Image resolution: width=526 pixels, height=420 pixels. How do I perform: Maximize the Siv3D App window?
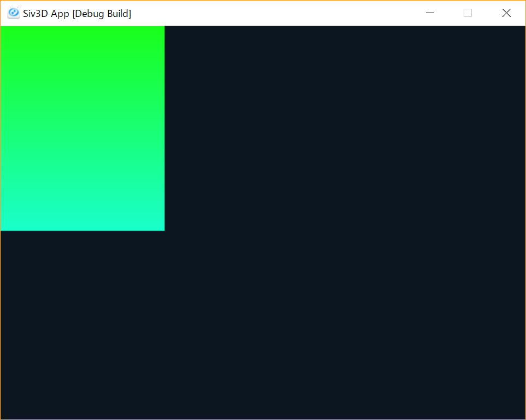point(467,13)
